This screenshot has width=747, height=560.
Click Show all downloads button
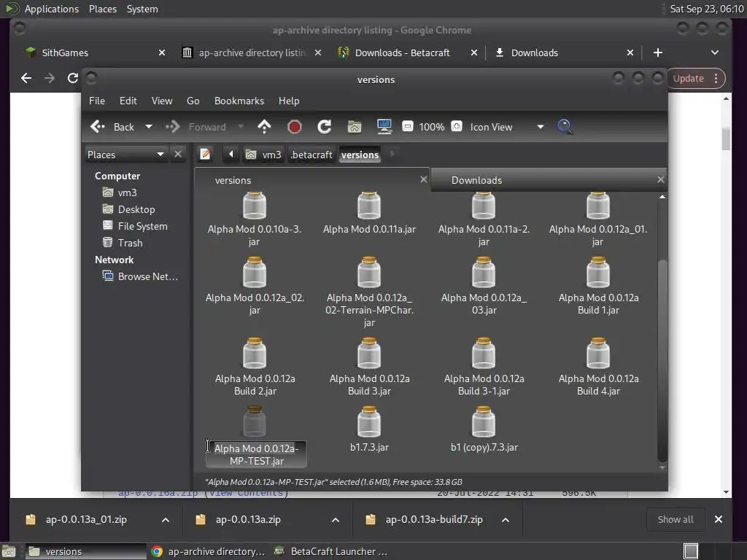tap(675, 519)
